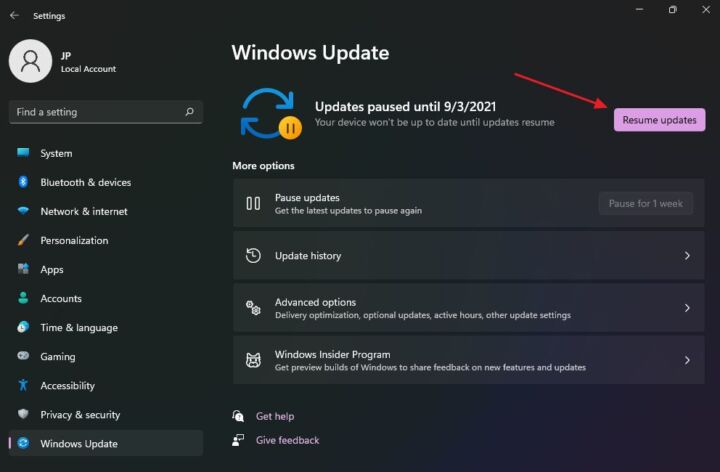This screenshot has width=720, height=472.
Task: Click the Apps icon in sidebar
Action: 23,269
